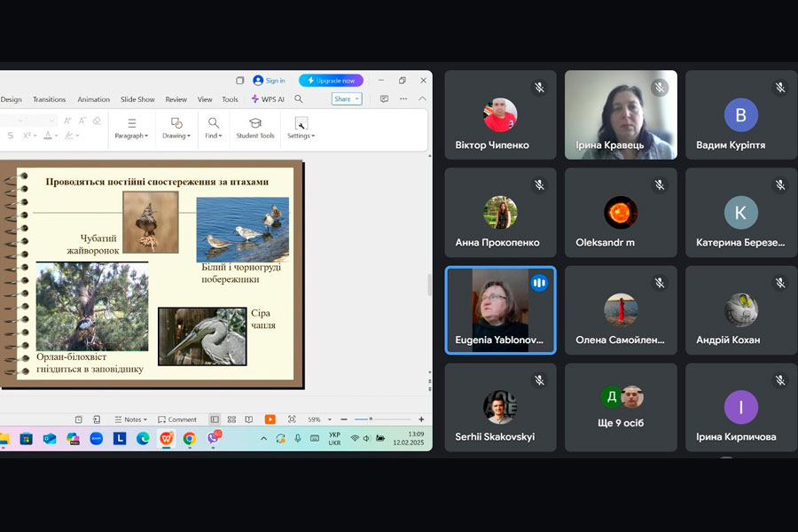Expand the Paragraph dropdown

pyautogui.click(x=131, y=136)
